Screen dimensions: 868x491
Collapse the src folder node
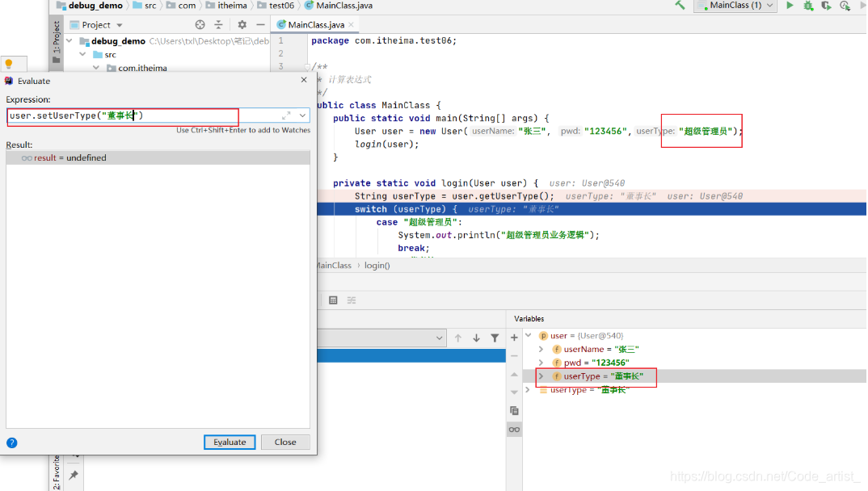click(82, 55)
